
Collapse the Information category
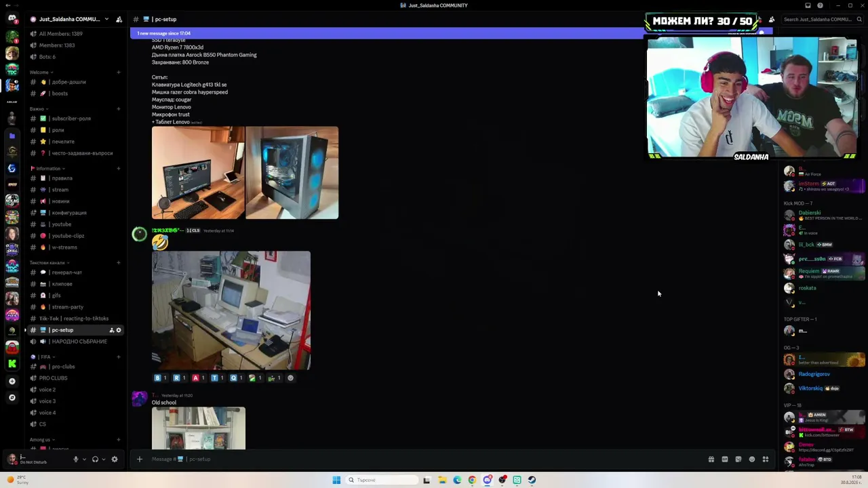tap(47, 169)
